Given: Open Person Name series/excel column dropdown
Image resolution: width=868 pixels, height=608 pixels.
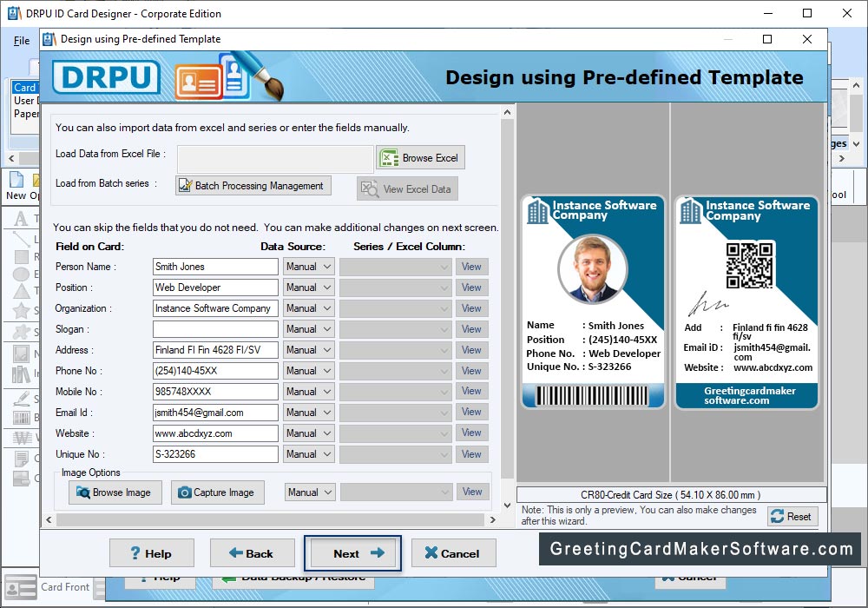Looking at the screenshot, I should tap(396, 267).
